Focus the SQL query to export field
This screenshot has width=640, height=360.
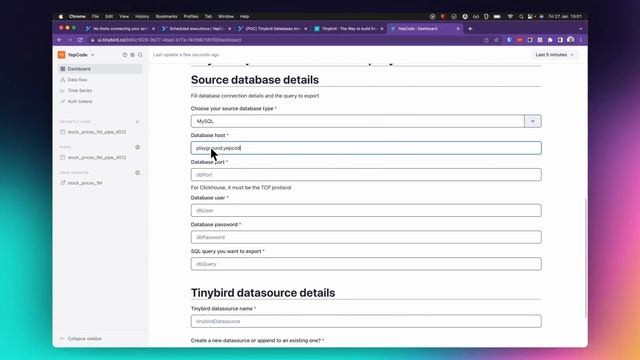[366, 264]
